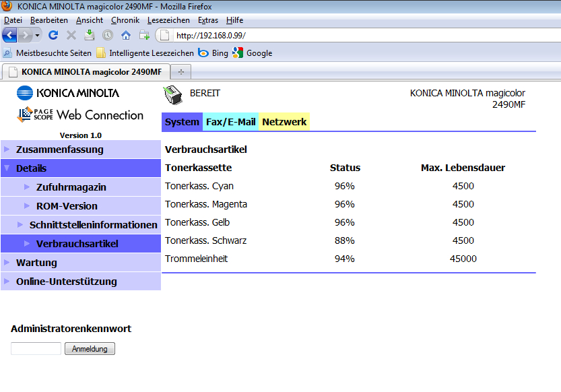The height and width of the screenshot is (392, 561).
Task: Open the back/forward history dropdown arrow
Action: tap(37, 35)
